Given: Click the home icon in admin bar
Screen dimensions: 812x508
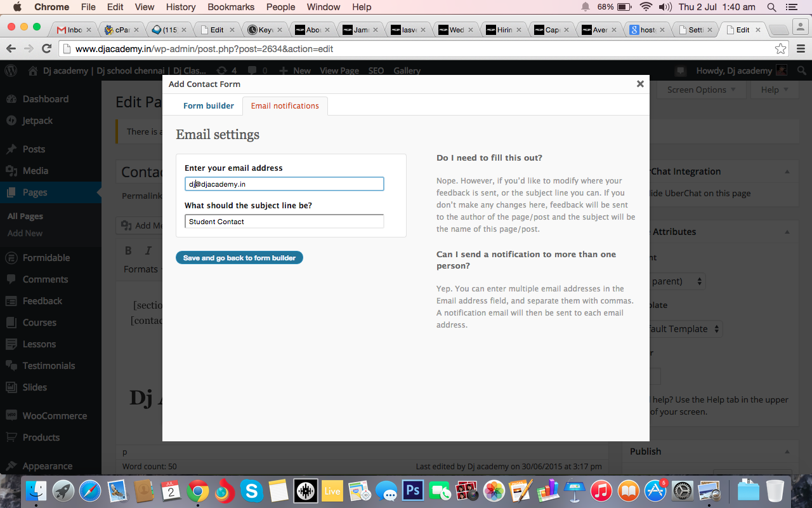Looking at the screenshot, I should [x=33, y=70].
